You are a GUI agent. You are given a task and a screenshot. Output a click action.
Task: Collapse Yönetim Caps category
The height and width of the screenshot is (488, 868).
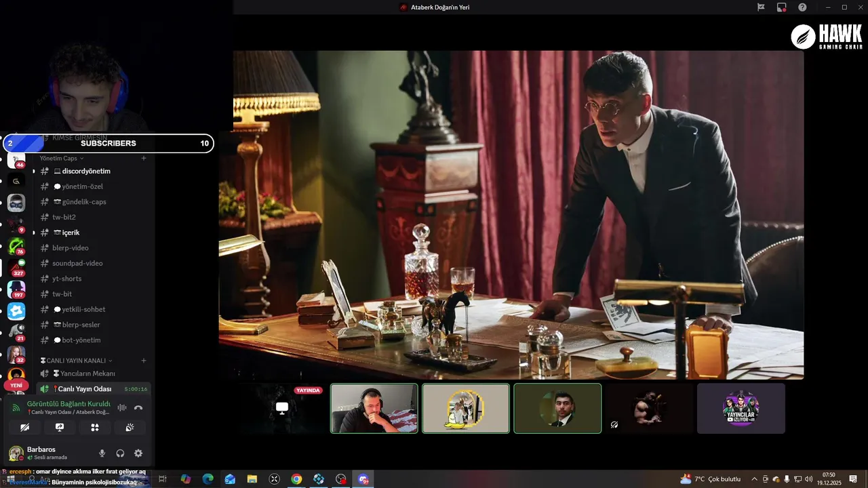point(62,158)
